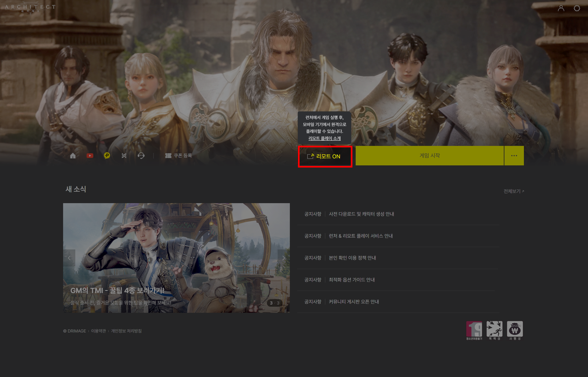
Task: Go to next news banner slide
Action: (283, 258)
